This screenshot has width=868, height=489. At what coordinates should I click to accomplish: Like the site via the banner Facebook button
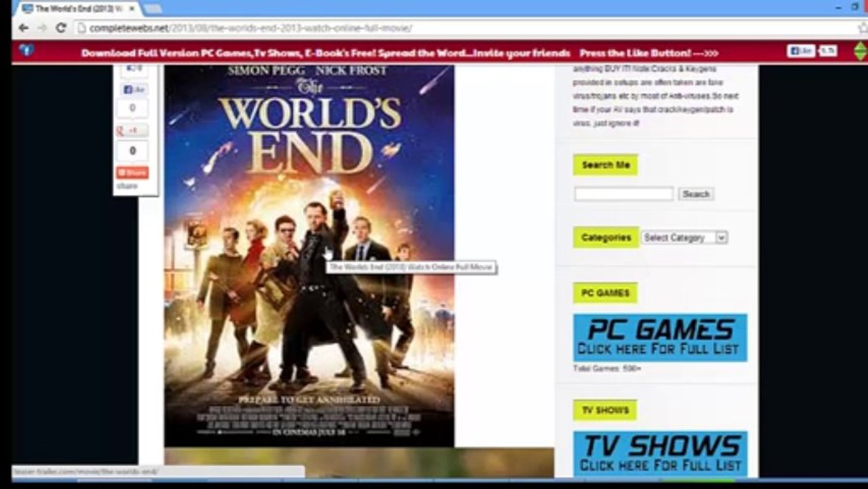tap(801, 51)
